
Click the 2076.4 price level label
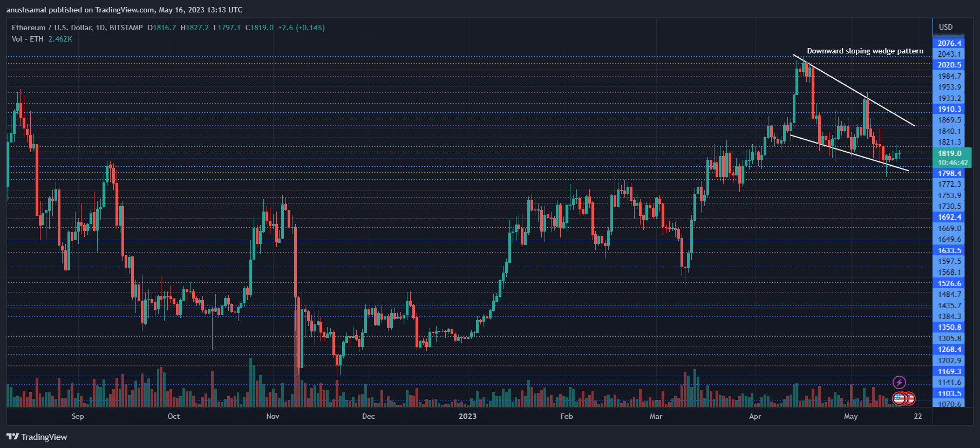[949, 43]
